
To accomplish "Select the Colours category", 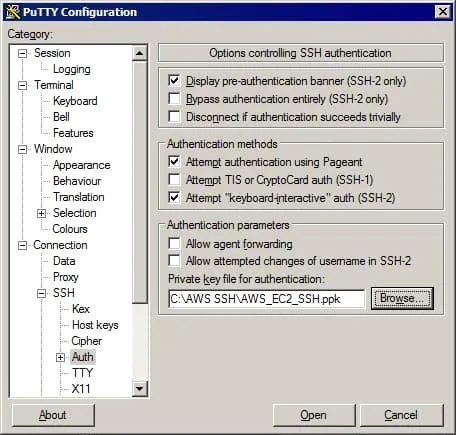I will click(70, 229).
